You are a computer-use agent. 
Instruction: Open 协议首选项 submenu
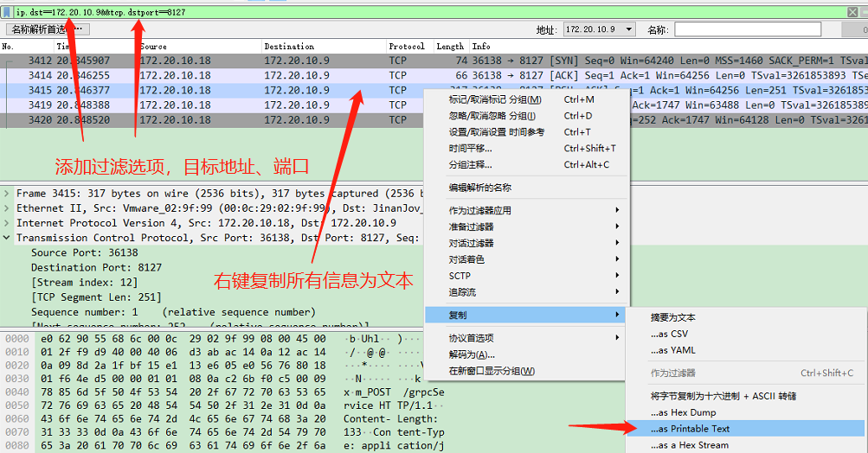[x=526, y=338]
